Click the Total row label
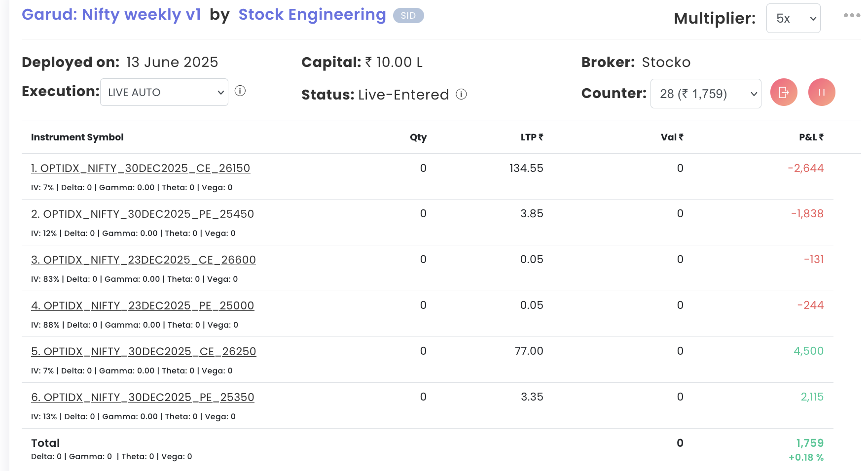 point(45,443)
